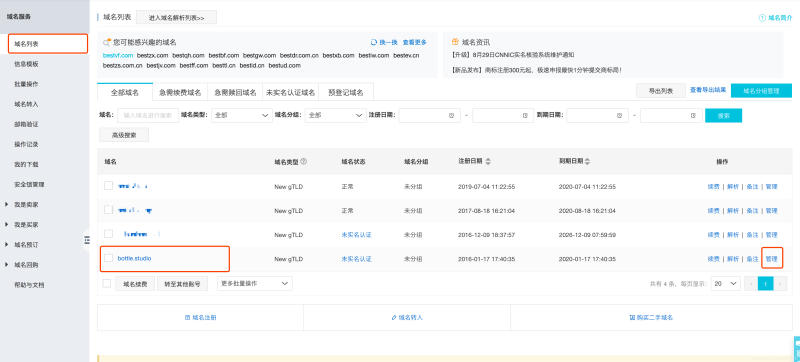
Task: Click the 查看更多 link
Action: click(x=414, y=42)
